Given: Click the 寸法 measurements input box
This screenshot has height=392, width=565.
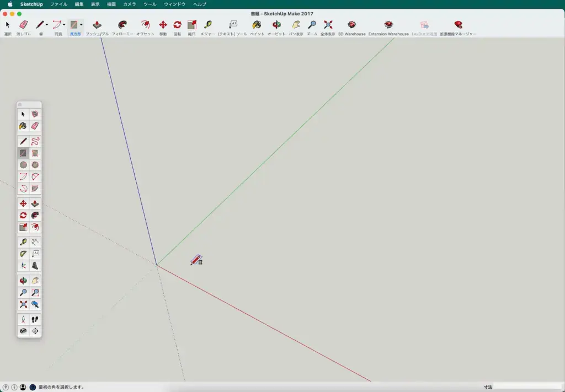Looking at the screenshot, I should click(528, 388).
